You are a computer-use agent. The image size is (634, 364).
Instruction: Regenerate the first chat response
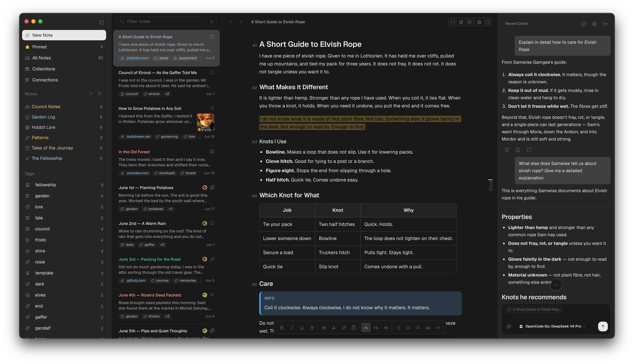529,150
